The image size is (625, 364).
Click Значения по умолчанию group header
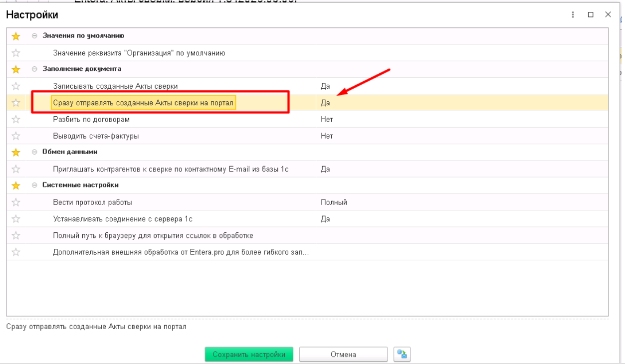(83, 36)
